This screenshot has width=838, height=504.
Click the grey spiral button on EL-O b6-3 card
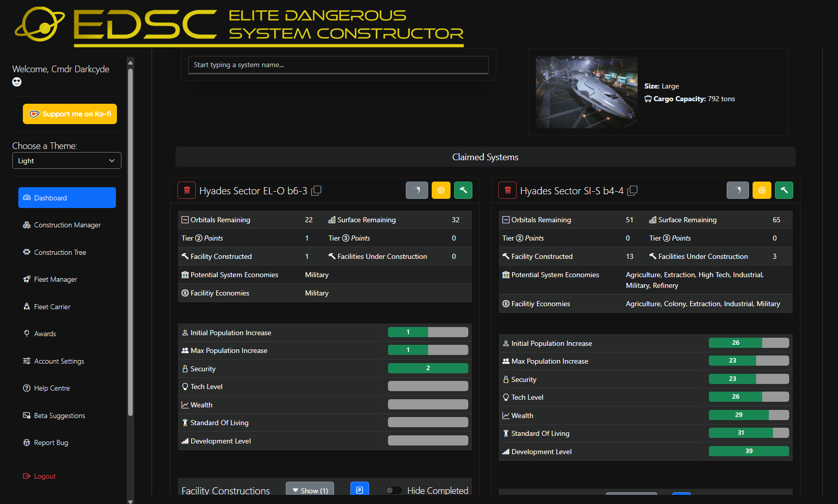point(416,190)
